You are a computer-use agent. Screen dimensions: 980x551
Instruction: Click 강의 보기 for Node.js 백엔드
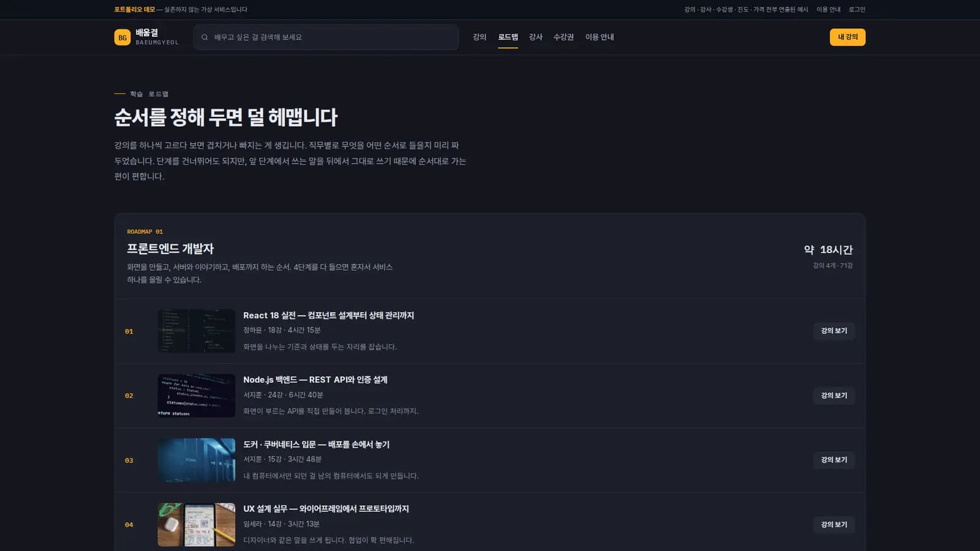tap(834, 395)
